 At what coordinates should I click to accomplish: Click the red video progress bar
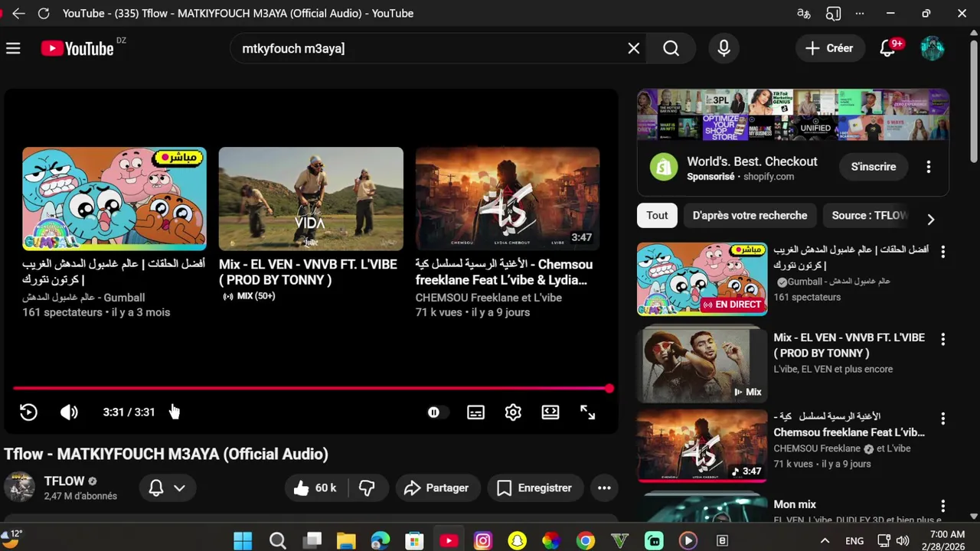pos(311,389)
